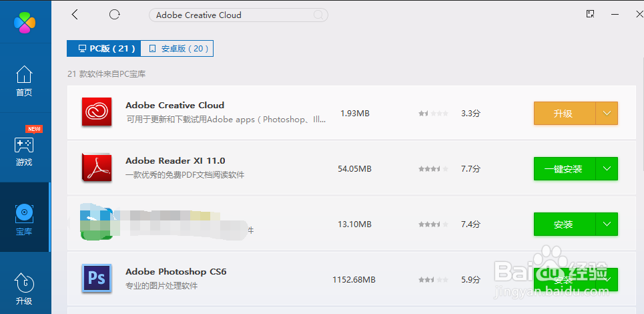Click the colorful clover app logo
This screenshot has width=644, height=314.
point(25,23)
